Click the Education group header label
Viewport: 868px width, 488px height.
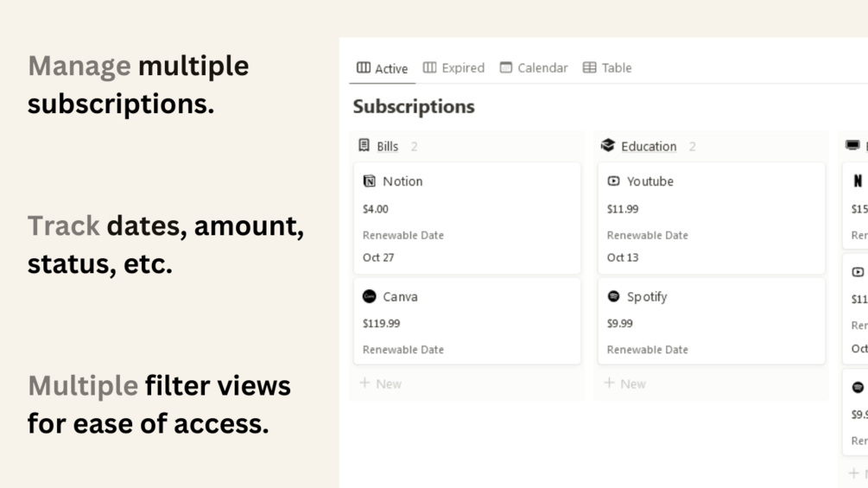[x=649, y=146]
